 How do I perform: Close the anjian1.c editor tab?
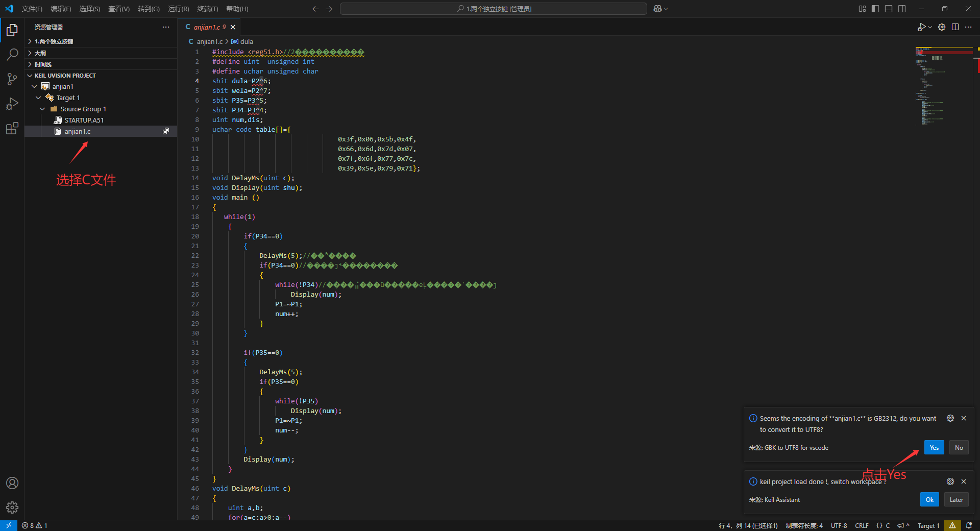[233, 27]
